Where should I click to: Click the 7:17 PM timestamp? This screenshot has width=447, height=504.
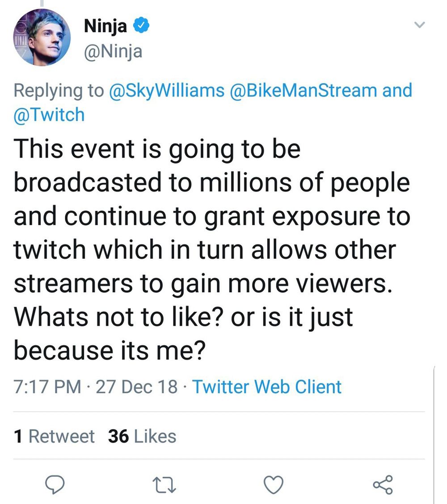click(47, 386)
